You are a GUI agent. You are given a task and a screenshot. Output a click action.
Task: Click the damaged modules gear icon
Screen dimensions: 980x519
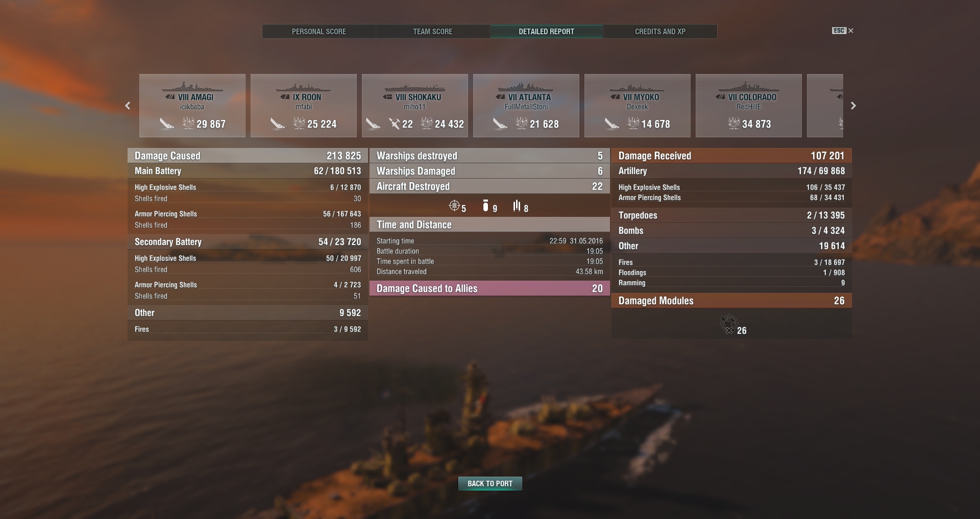point(728,324)
